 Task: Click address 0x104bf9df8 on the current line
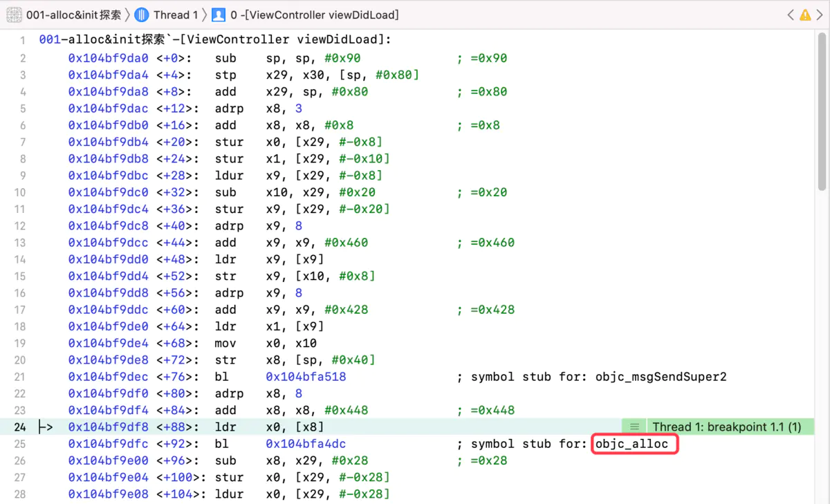109,427
